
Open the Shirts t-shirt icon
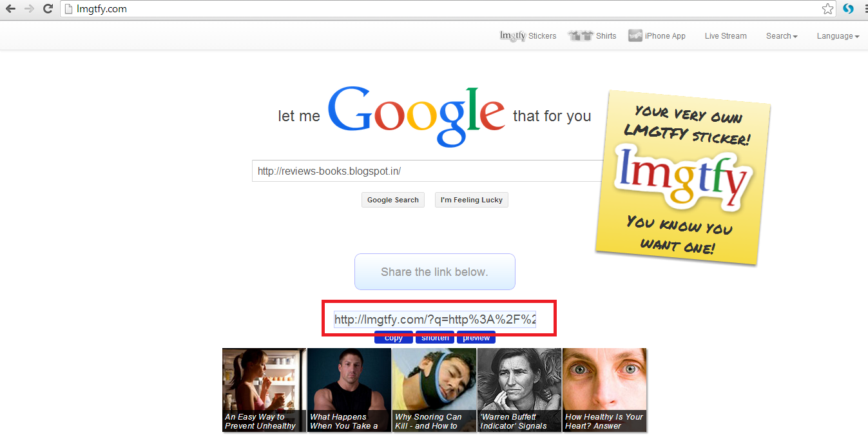581,36
